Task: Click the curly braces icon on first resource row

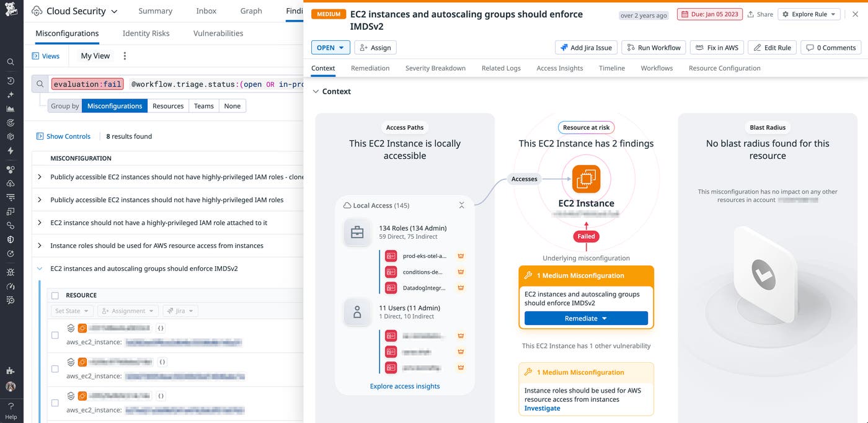Action: (x=161, y=327)
